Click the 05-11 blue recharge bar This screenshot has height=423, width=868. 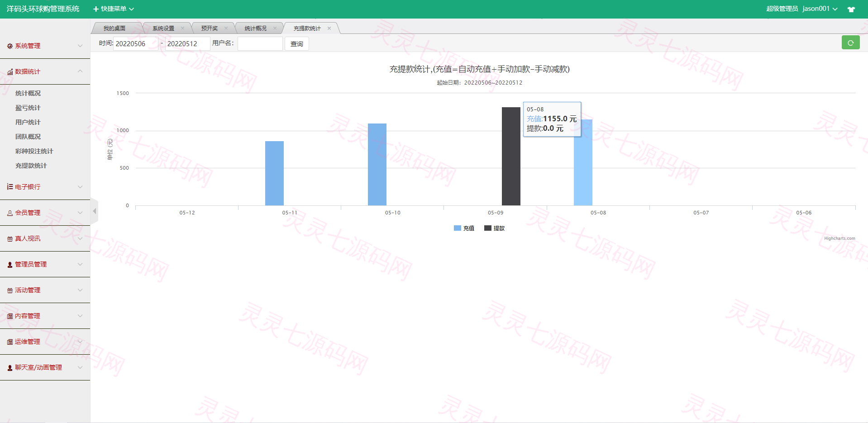[274, 173]
